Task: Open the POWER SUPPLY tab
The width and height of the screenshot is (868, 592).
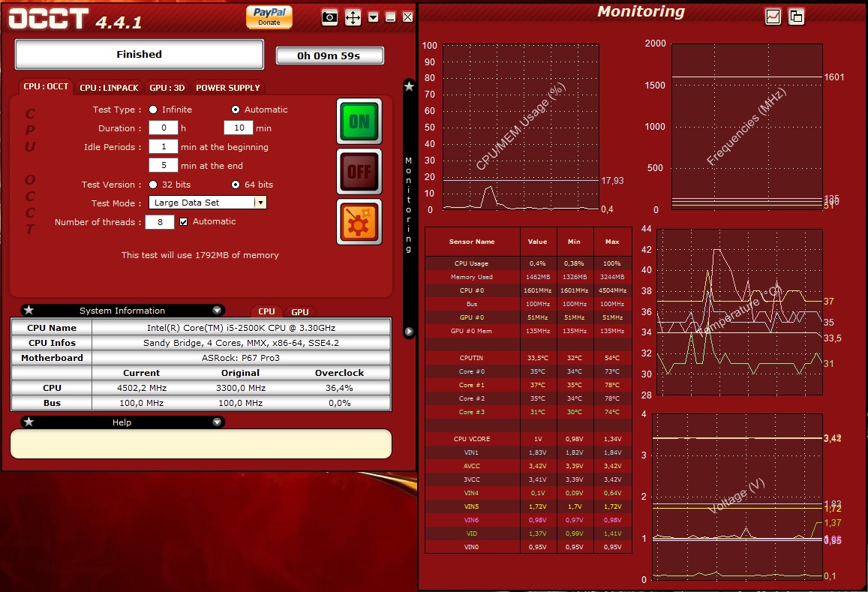Action: pos(227,88)
